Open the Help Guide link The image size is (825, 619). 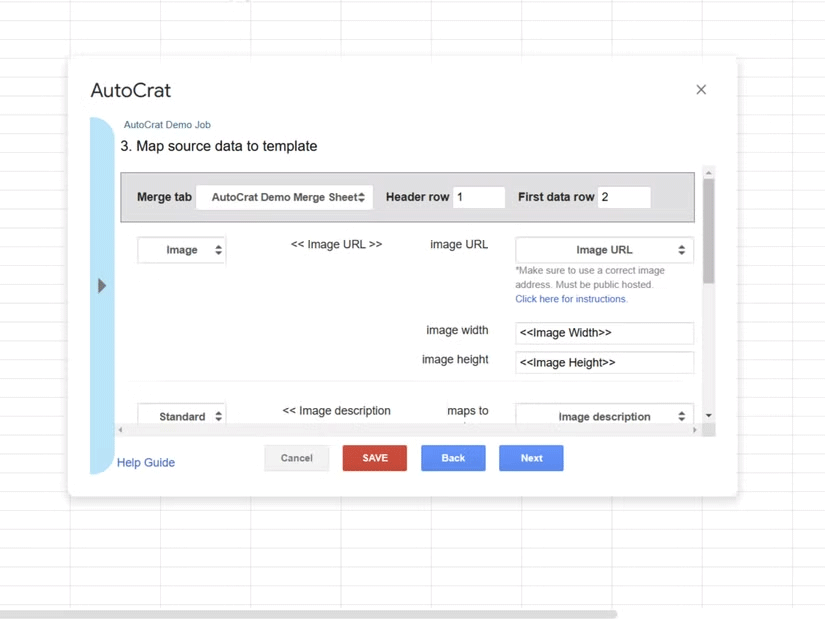(146, 463)
